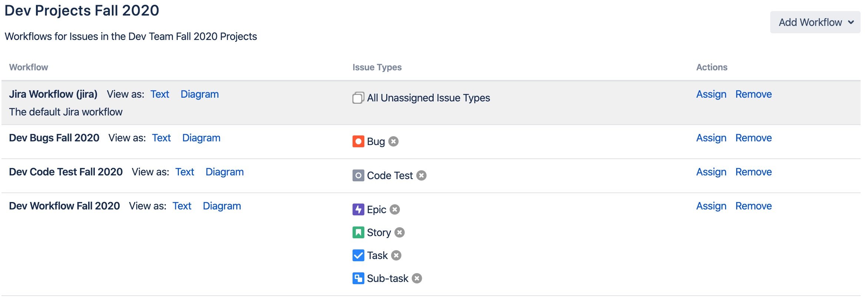
Task: Remove the Dev Code Test workflow
Action: (x=754, y=172)
